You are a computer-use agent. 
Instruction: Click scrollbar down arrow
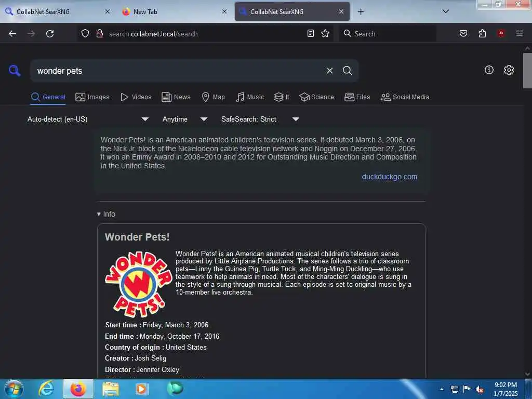tap(527, 374)
